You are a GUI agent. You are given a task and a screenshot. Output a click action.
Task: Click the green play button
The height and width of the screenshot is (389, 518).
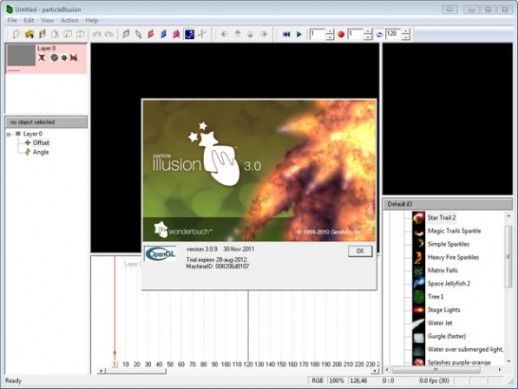click(299, 34)
